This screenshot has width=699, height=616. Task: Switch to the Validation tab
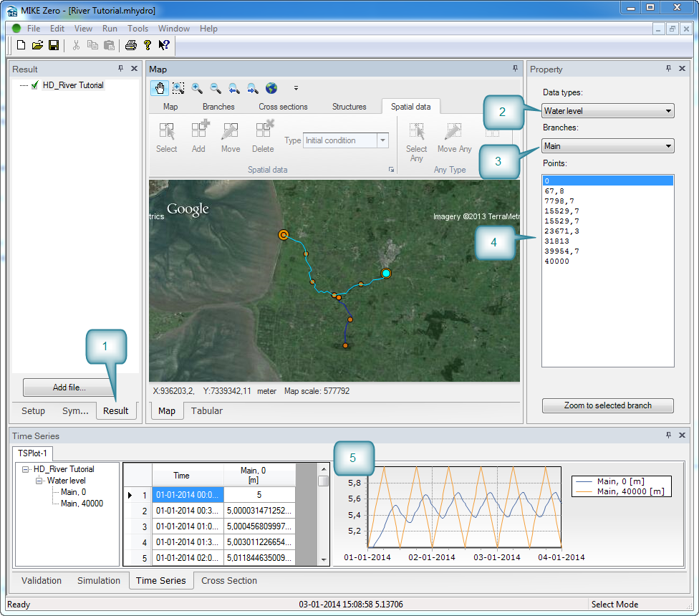42,581
